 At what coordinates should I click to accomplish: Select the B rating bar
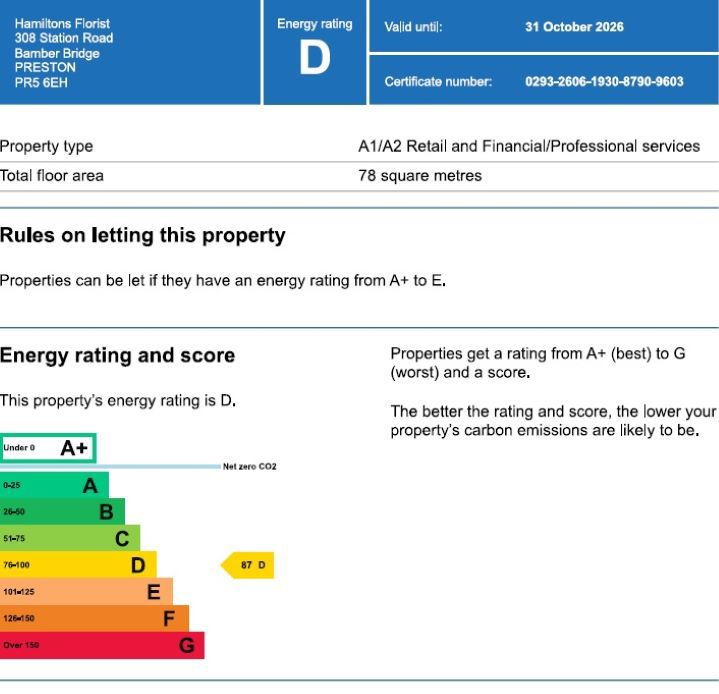62,512
